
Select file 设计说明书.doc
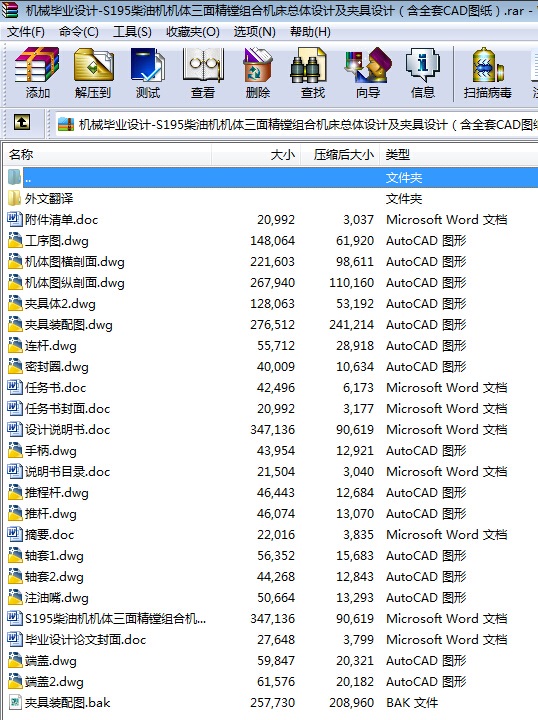tap(67, 429)
